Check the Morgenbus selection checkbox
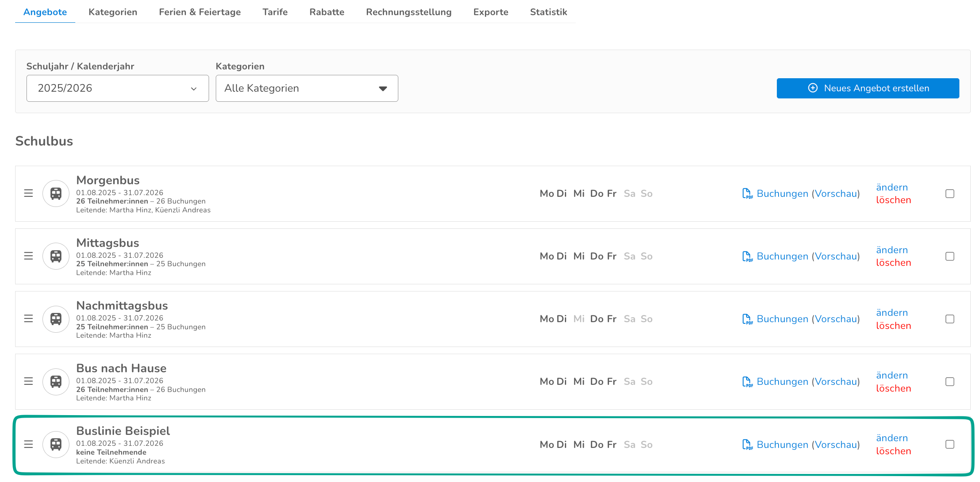 click(950, 194)
